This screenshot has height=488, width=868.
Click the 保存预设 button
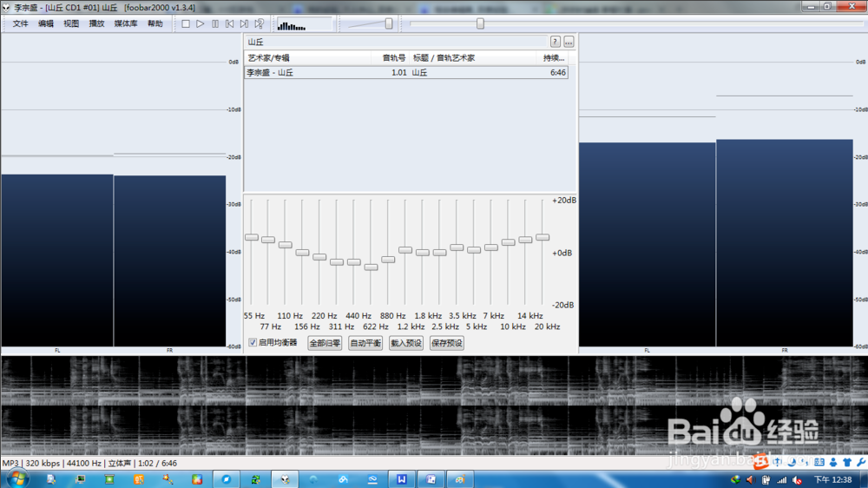tap(446, 343)
